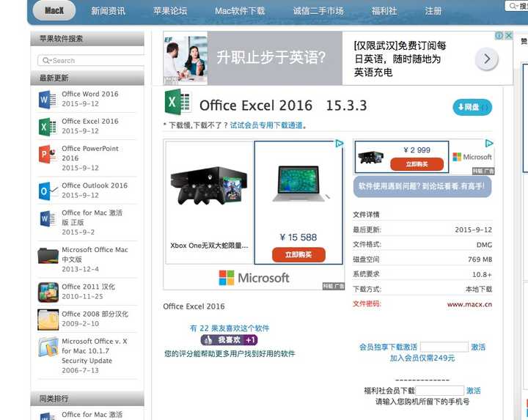Open the Office Outlook 2016 text link
Image resolution: width=528 pixels, height=420 pixels.
(x=95, y=185)
